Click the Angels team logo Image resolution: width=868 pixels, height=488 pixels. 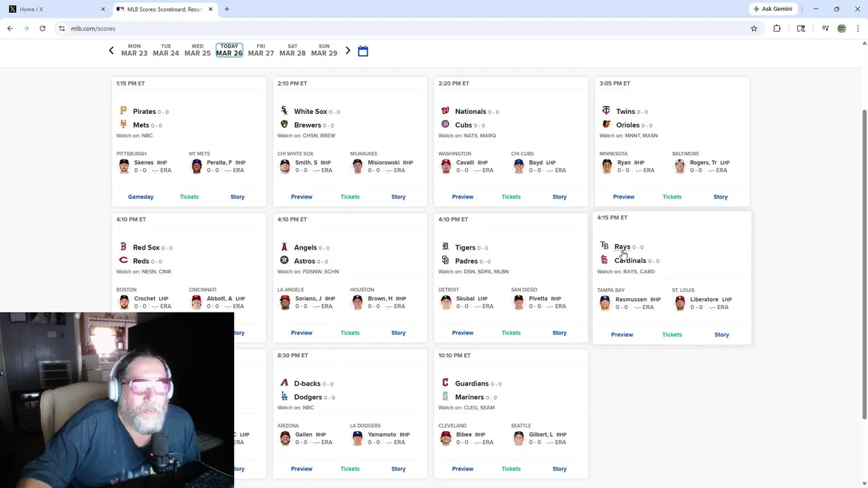tap(284, 247)
